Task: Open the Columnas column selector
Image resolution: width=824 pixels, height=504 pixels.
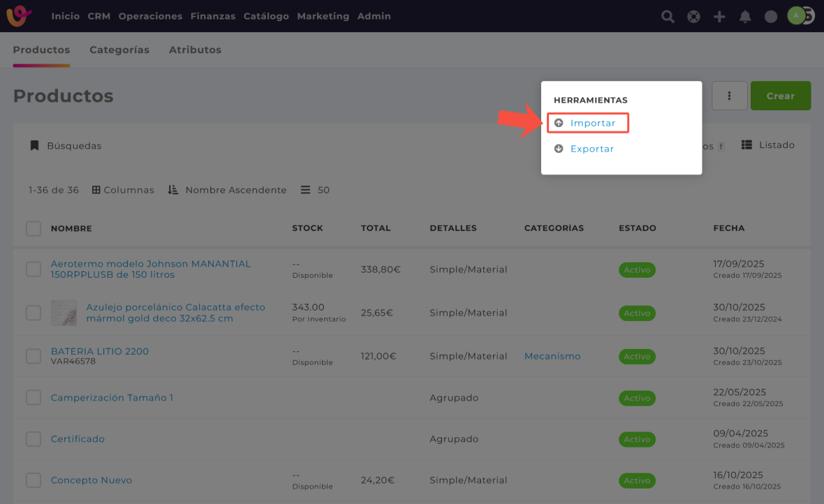Action: point(123,190)
